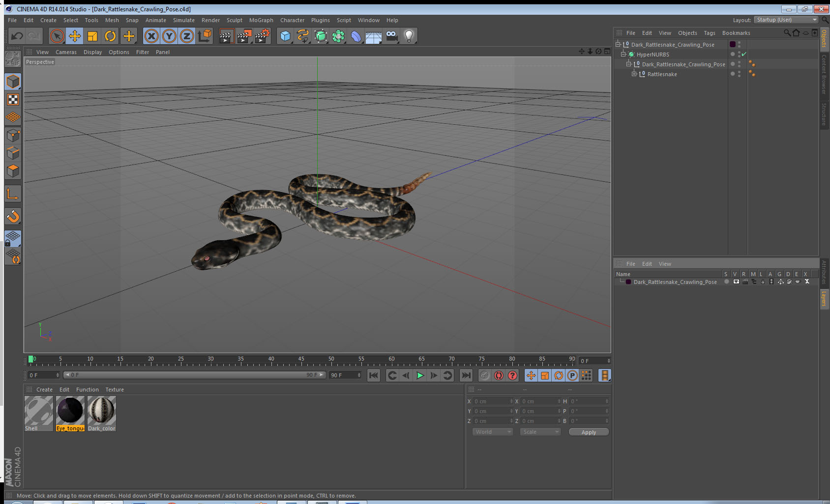Viewport: 830px width, 504px height.
Task: Open the Simulate menu
Action: point(184,20)
